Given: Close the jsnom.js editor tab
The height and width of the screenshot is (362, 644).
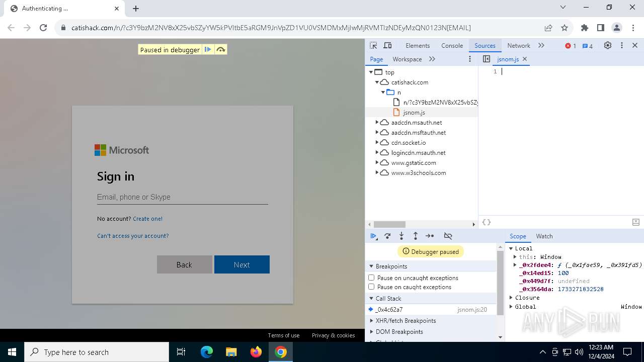Looking at the screenshot, I should [x=525, y=59].
